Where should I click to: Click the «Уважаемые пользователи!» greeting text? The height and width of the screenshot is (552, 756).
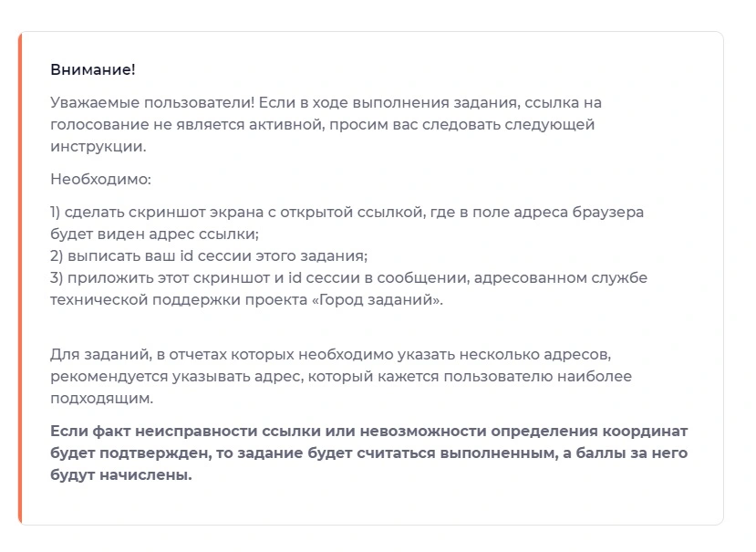(x=152, y=103)
